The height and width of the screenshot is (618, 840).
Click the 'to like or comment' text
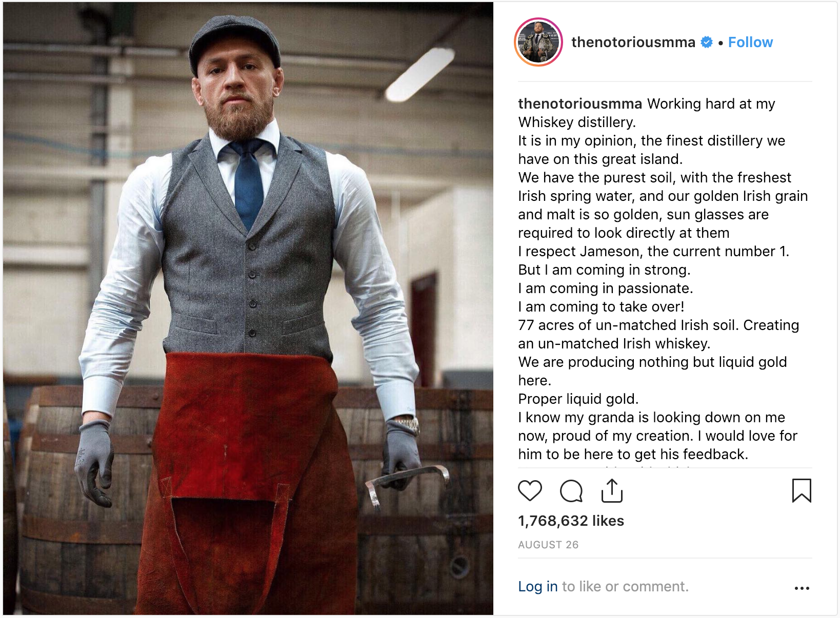pyautogui.click(x=625, y=586)
